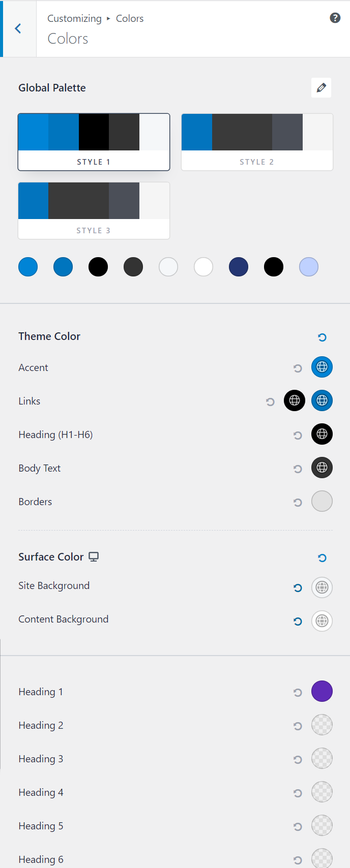
Task: Click the navy blue global palette circle
Action: tap(239, 267)
